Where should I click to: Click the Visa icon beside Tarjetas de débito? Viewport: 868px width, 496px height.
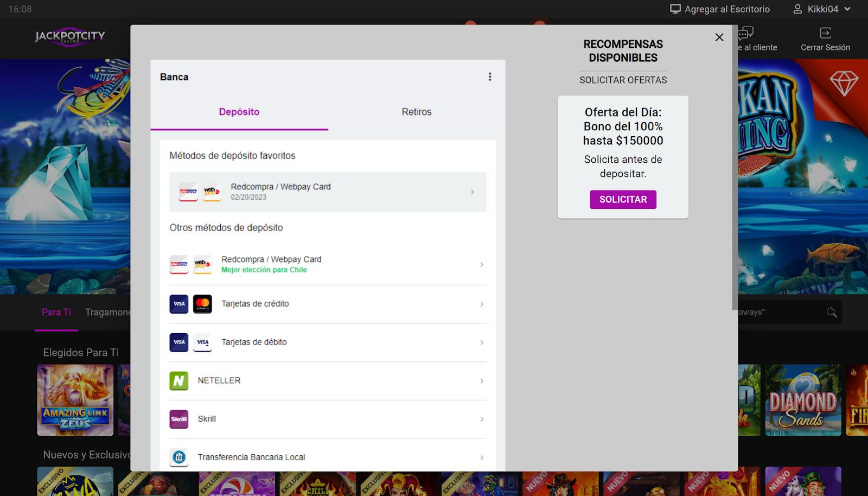(x=179, y=342)
